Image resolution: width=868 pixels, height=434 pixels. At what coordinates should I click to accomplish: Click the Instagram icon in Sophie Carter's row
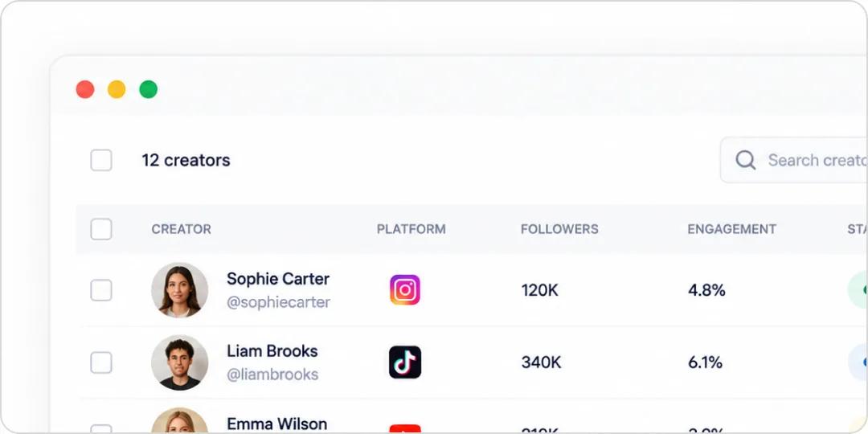[404, 290]
